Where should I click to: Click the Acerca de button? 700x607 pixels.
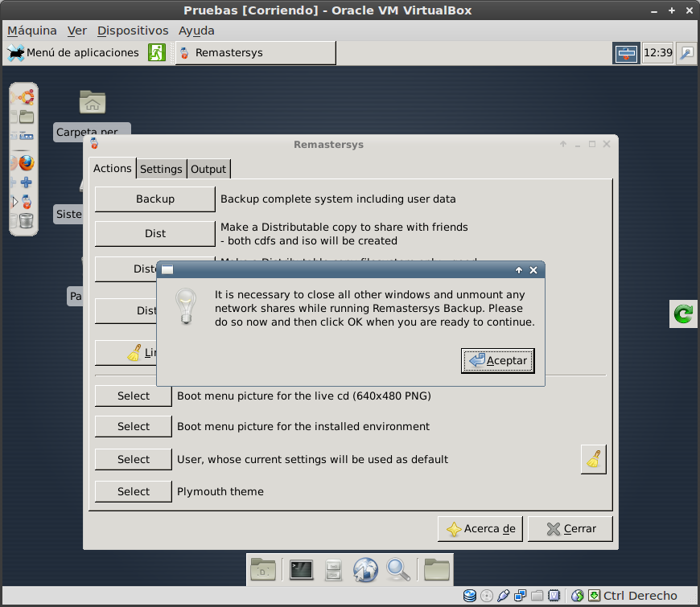tap(480, 528)
